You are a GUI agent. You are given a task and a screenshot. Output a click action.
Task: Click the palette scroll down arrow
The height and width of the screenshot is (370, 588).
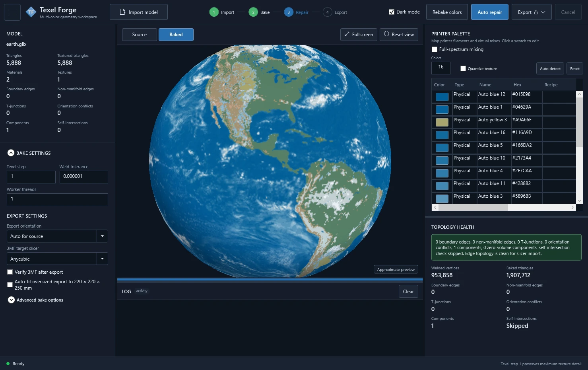point(579,201)
